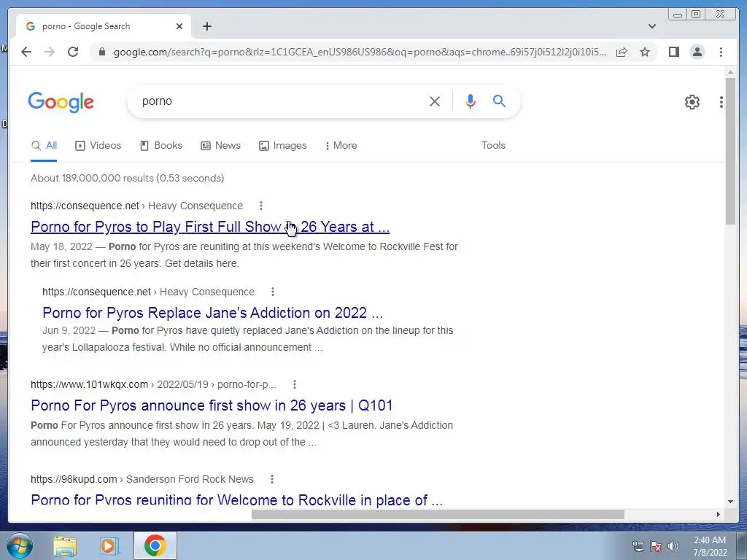Viewport: 747px width, 560px height.
Task: Open the Chrome profile avatar menu
Action: point(697,52)
